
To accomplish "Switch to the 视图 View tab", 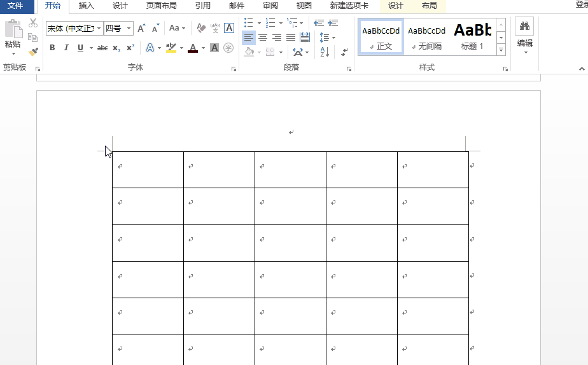I will coord(304,6).
